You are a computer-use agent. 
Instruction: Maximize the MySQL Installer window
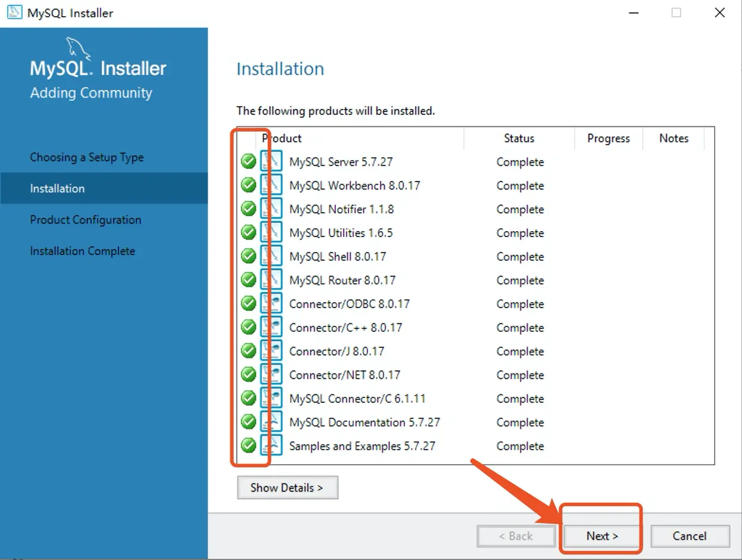[x=676, y=13]
